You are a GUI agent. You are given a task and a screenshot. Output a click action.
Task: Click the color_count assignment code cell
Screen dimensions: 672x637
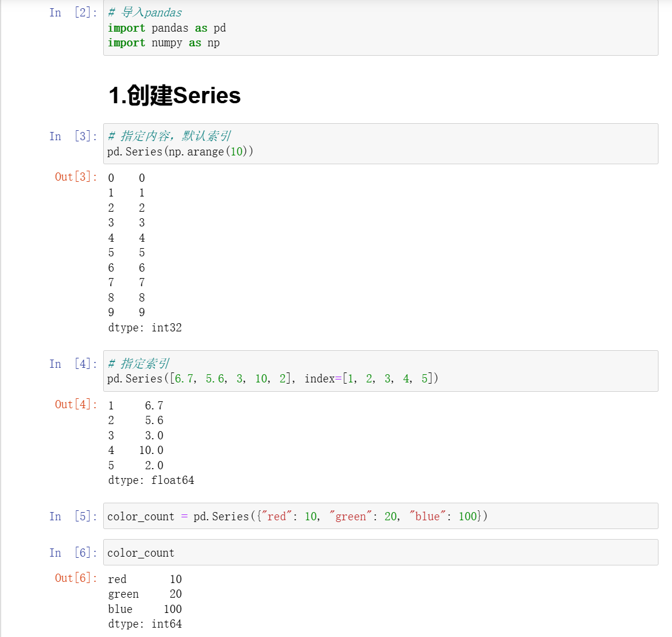click(381, 516)
